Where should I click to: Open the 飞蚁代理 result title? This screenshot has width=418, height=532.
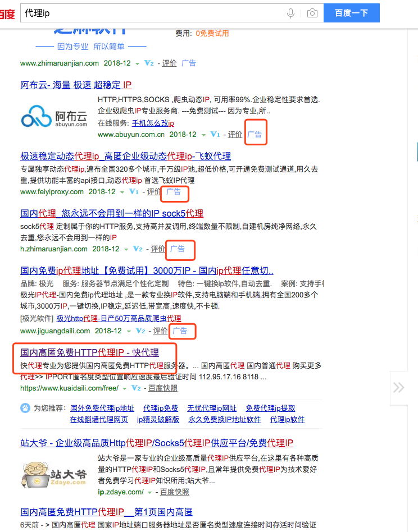tap(125, 156)
